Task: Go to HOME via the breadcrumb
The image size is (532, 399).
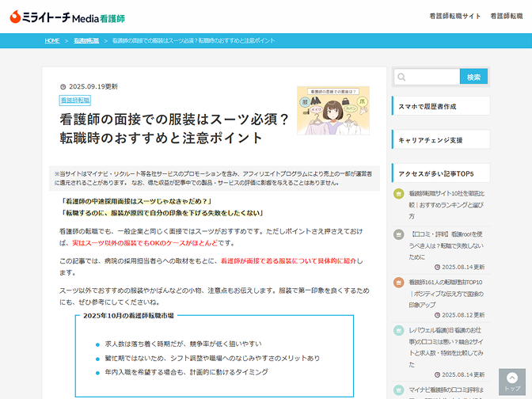Action: (52, 40)
